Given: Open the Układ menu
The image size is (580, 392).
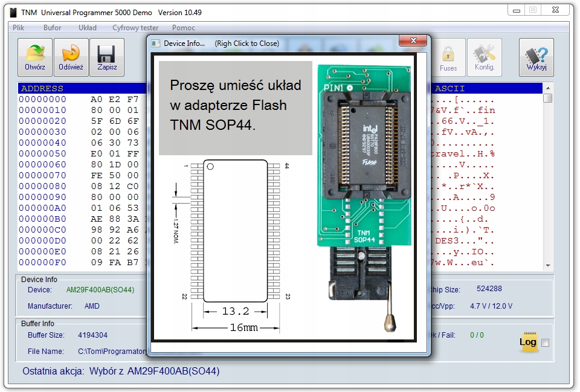Looking at the screenshot, I should (87, 28).
